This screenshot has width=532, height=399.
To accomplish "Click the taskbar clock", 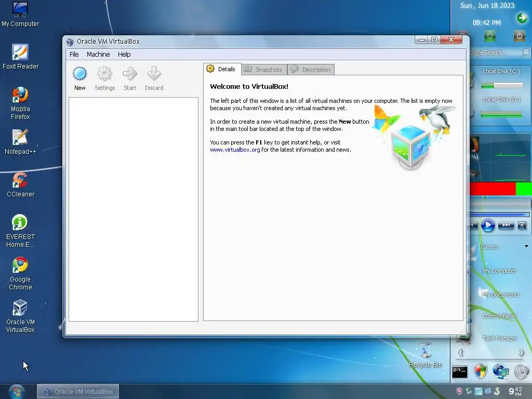I will (515, 391).
